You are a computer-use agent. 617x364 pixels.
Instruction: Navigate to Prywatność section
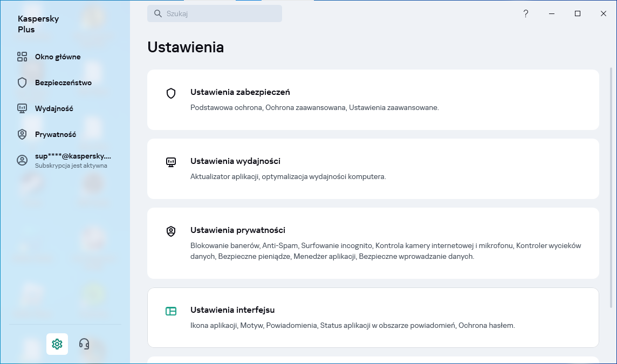(56, 134)
